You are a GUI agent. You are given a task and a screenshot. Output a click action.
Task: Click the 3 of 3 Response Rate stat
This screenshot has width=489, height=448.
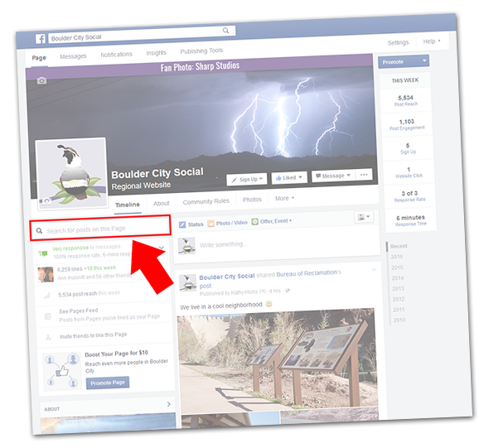tap(409, 196)
